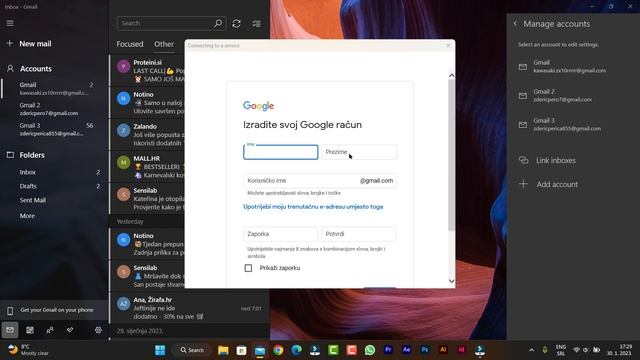
Task: Launch Adobe Photoshop from taskbar
Action: [425, 350]
